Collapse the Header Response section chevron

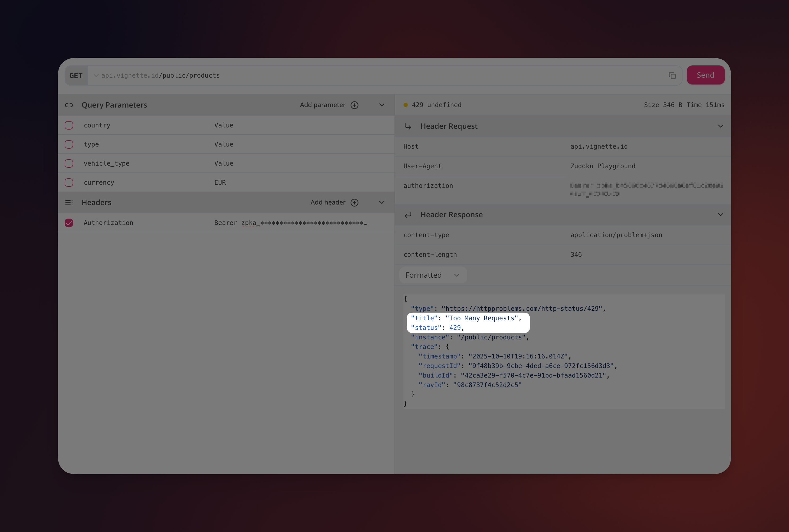pos(720,215)
